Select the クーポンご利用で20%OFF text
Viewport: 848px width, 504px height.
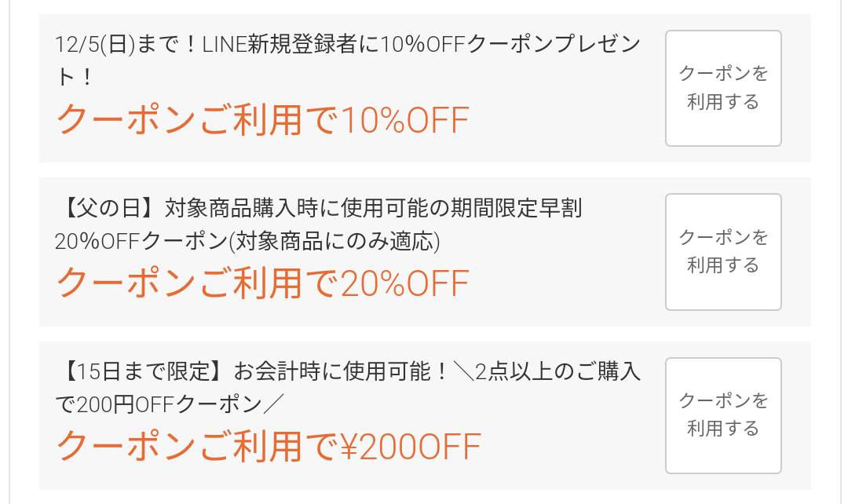pos(263,282)
